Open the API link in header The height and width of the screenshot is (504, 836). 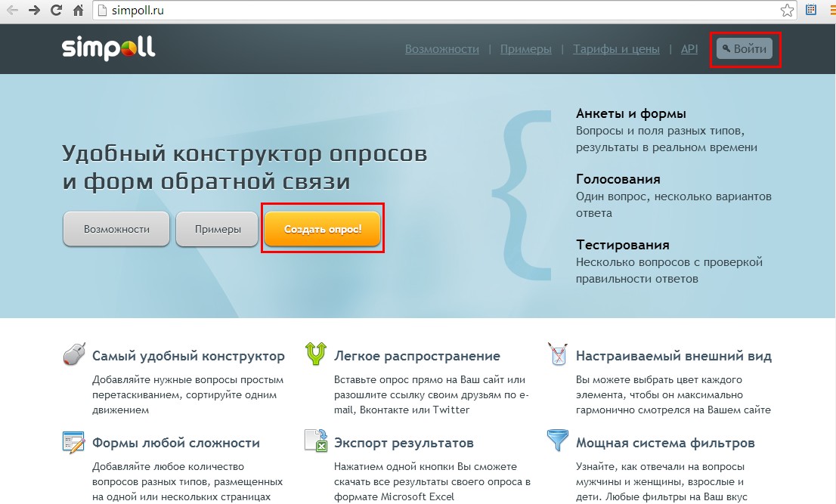689,49
